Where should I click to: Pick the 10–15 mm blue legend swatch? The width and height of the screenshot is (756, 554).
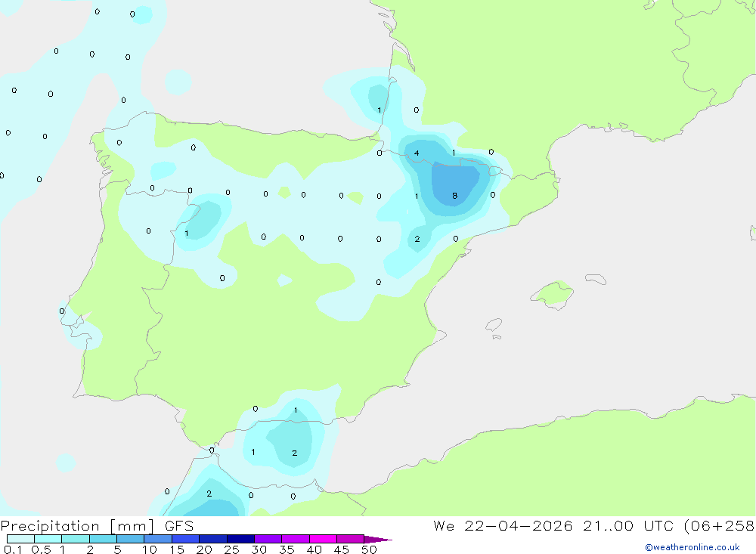158,539
